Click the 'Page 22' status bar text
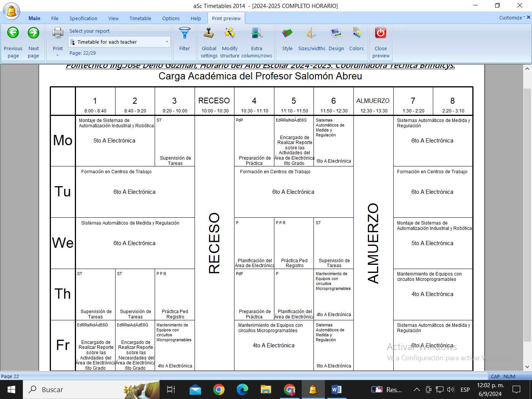The height and width of the screenshot is (399, 532). point(10,376)
